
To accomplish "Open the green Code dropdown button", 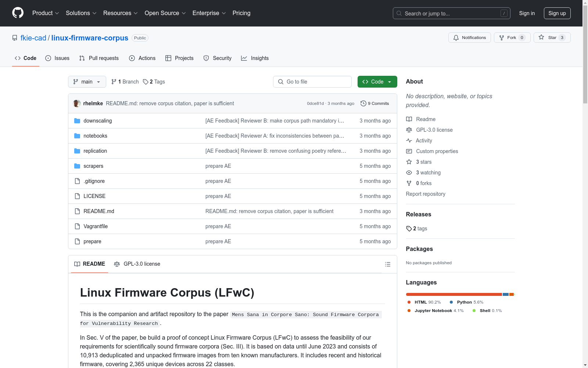I will 377,82.
